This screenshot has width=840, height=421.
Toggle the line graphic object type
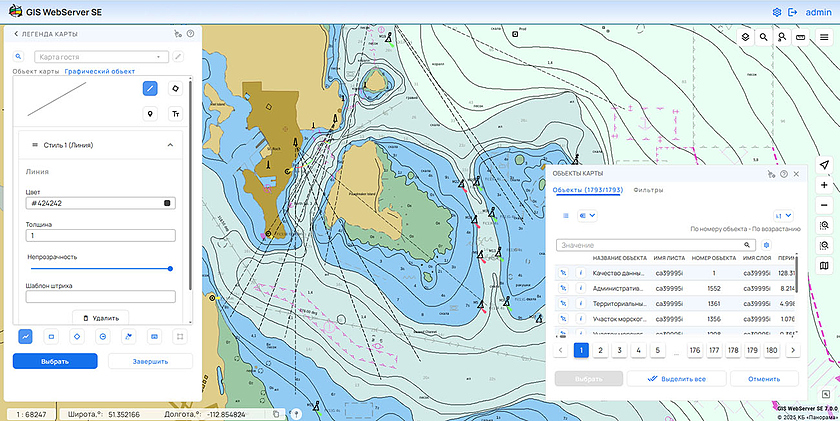[x=149, y=88]
